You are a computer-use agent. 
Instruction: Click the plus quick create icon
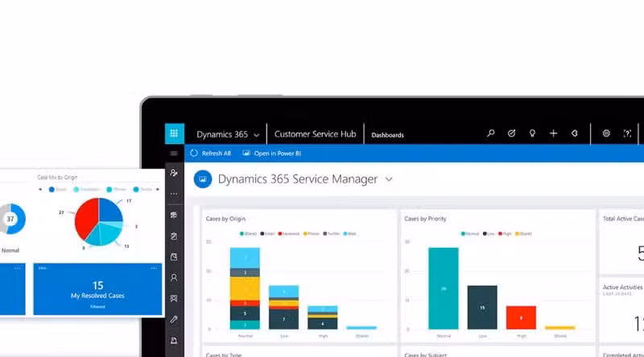553,133
